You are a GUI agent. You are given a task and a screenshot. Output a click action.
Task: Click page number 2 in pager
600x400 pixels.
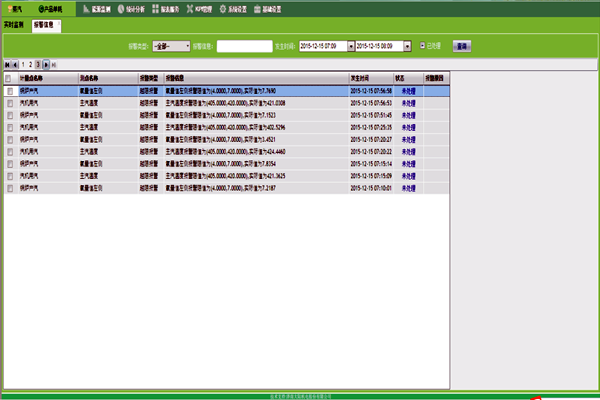click(x=30, y=63)
